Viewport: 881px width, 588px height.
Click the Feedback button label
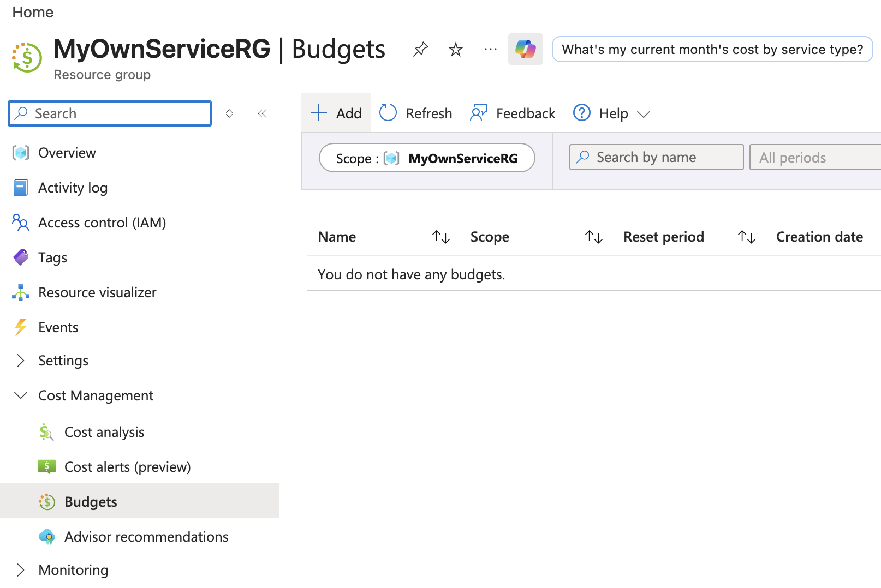526,113
